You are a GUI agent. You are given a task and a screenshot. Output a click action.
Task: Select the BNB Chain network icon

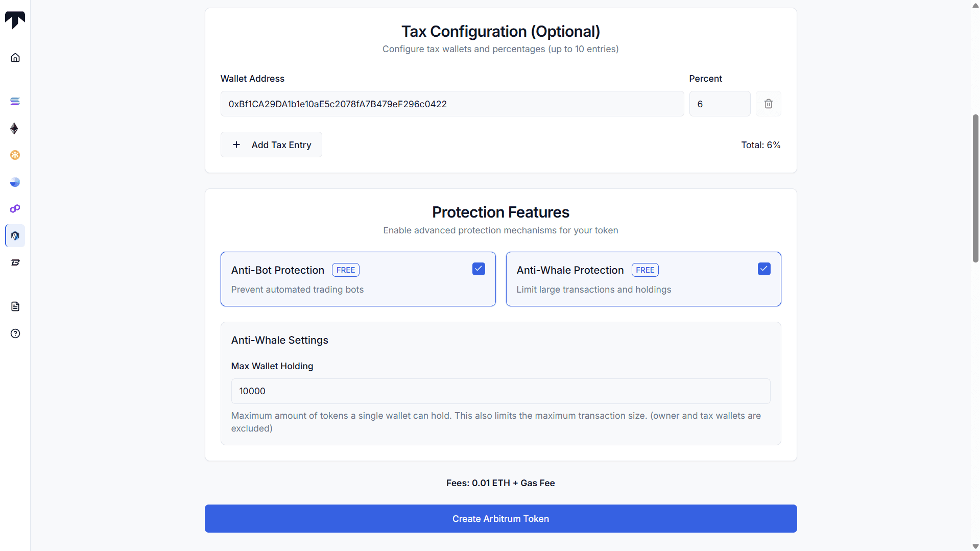(15, 155)
